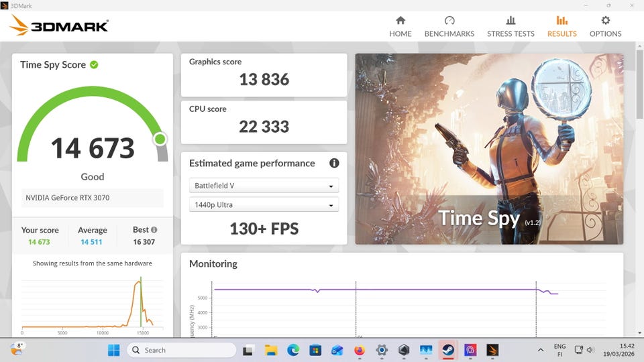
Task: Open File Explorer from taskbar
Action: (270, 350)
